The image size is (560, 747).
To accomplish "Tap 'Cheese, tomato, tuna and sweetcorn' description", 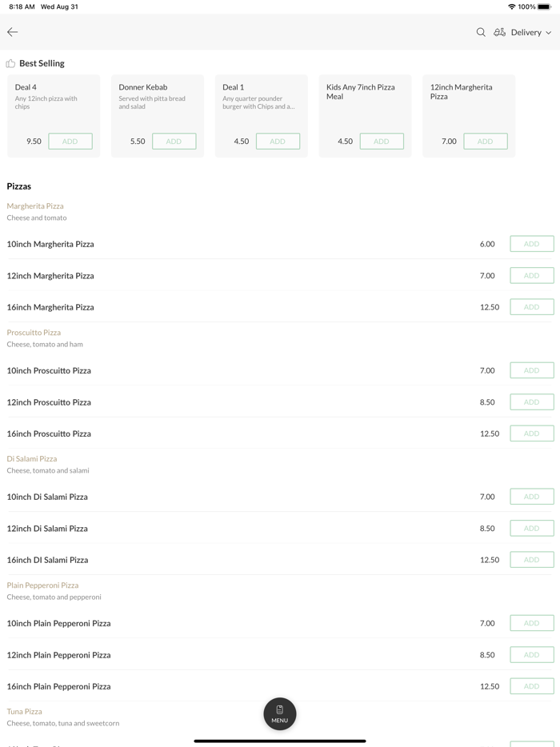I will click(x=63, y=723).
